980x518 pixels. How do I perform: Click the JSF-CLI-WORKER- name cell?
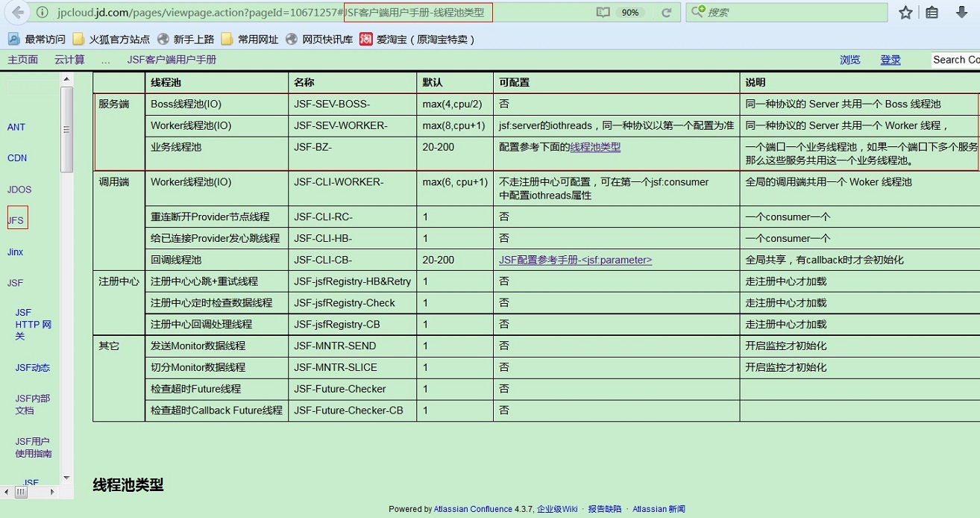[353, 188]
